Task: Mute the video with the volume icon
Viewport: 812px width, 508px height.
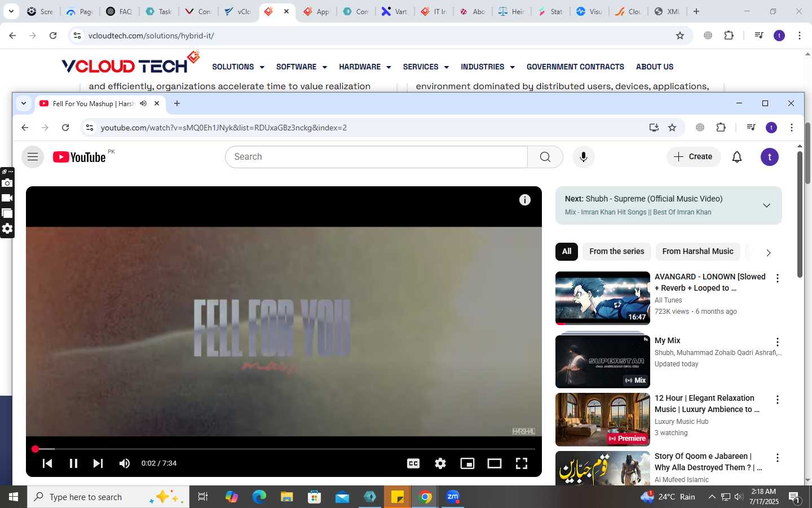Action: (x=125, y=463)
